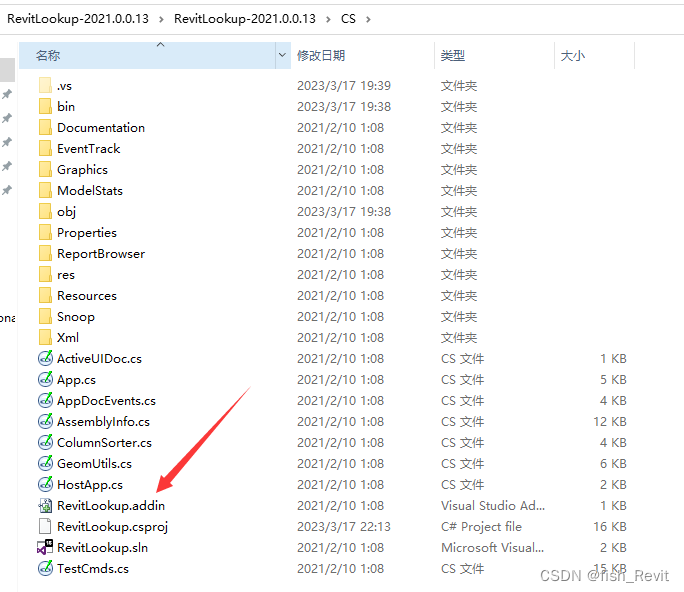Click the ColumnSorter.cs file icon
Image resolution: width=684 pixels, height=592 pixels.
(45, 442)
